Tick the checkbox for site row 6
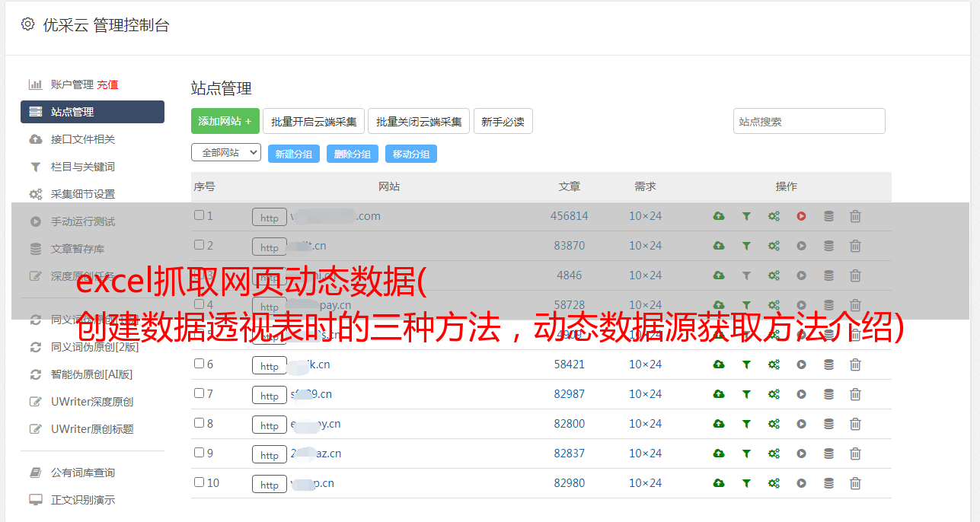 (199, 364)
